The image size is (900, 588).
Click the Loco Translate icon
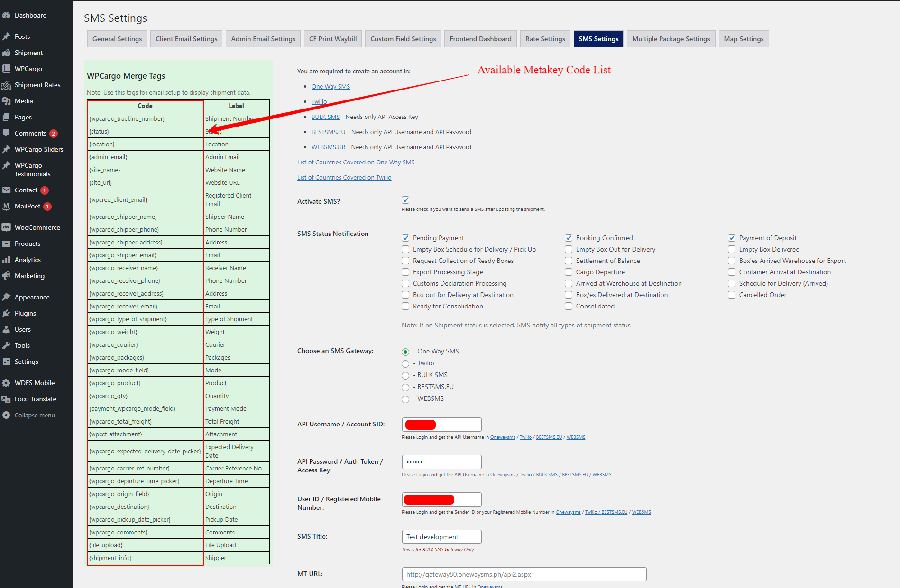[x=6, y=399]
